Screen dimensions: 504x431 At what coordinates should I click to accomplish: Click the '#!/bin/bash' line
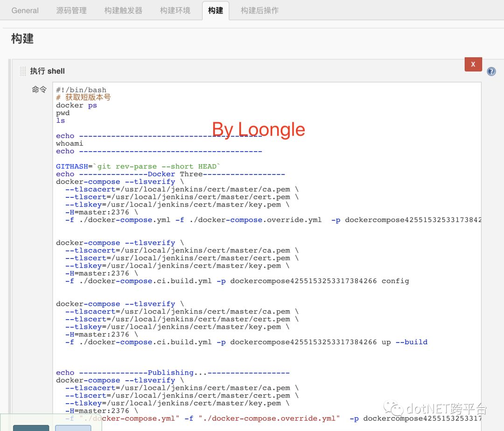click(x=81, y=90)
